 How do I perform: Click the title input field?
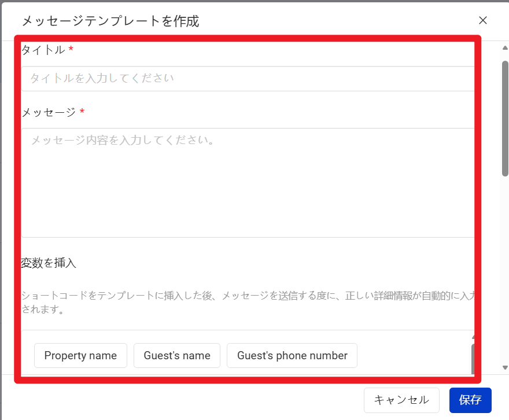[x=248, y=79]
